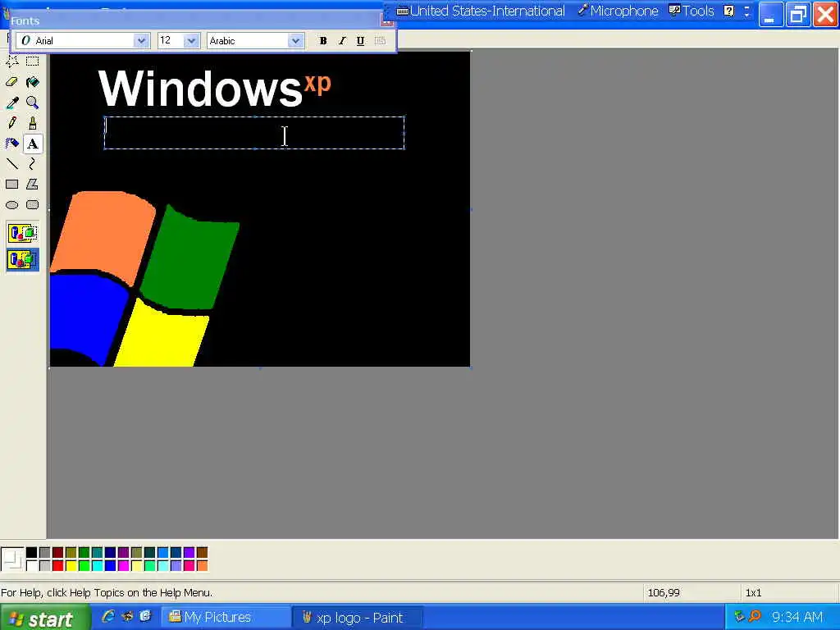Viewport: 840px width, 630px height.
Task: Select dark gray palette swatch
Action: coord(44,552)
